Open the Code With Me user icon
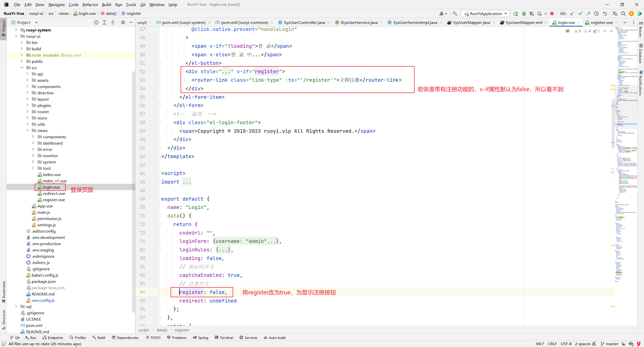Screen dimensions: 644x347 coord(443,14)
